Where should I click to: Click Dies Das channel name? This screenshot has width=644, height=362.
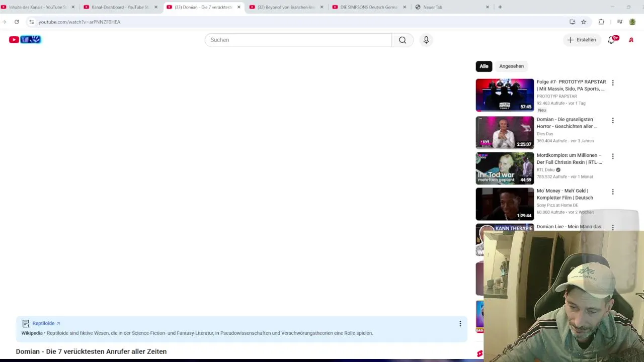[545, 134]
